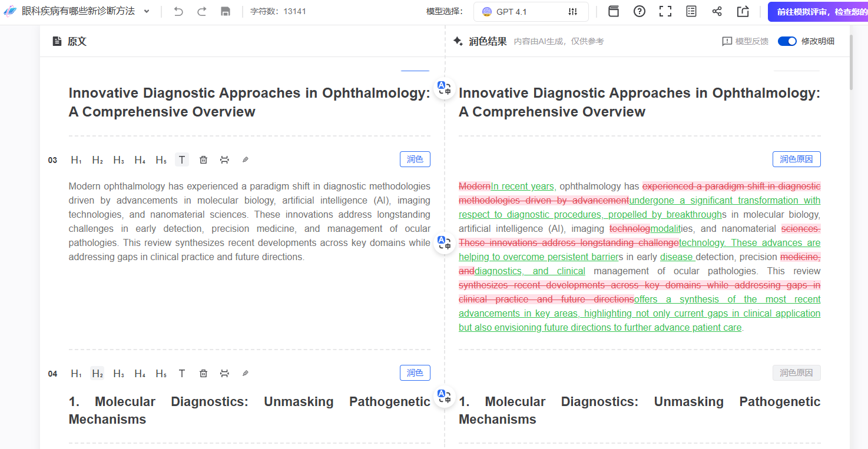Click the share icon in top toolbar
This screenshot has height=449, width=868.
coord(717,11)
